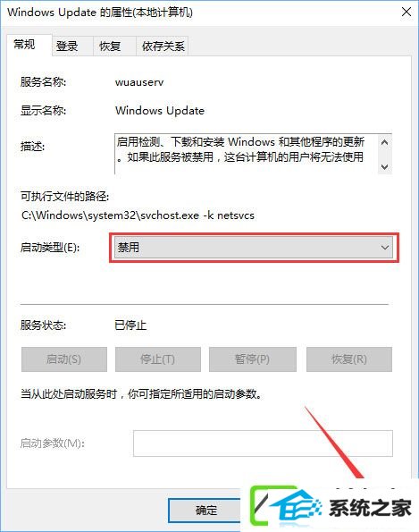Focus the 启动参数(M) input field
Image resolution: width=419 pixels, height=532 pixels.
263,443
